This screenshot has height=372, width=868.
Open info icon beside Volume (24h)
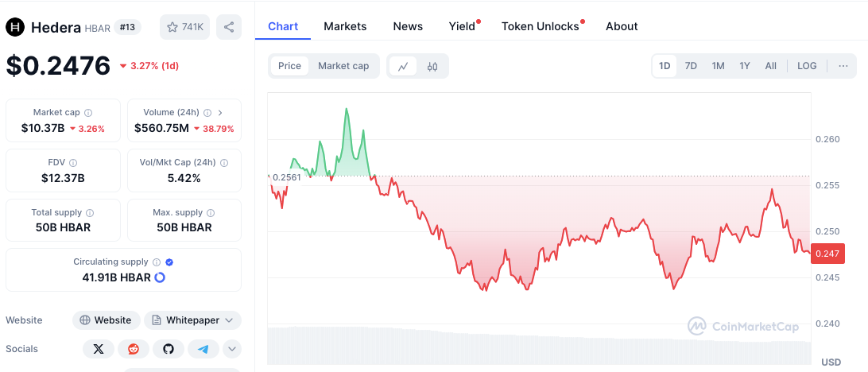point(207,112)
